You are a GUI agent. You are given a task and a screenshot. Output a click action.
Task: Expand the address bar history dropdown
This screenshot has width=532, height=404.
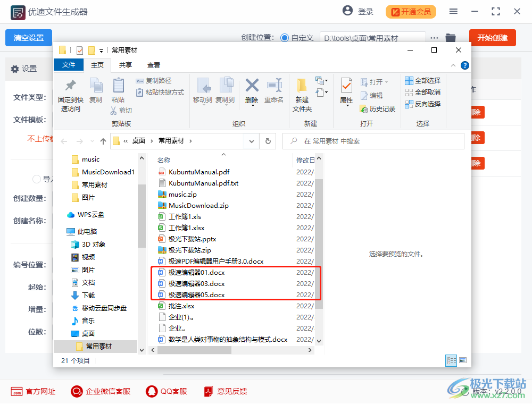(x=252, y=141)
